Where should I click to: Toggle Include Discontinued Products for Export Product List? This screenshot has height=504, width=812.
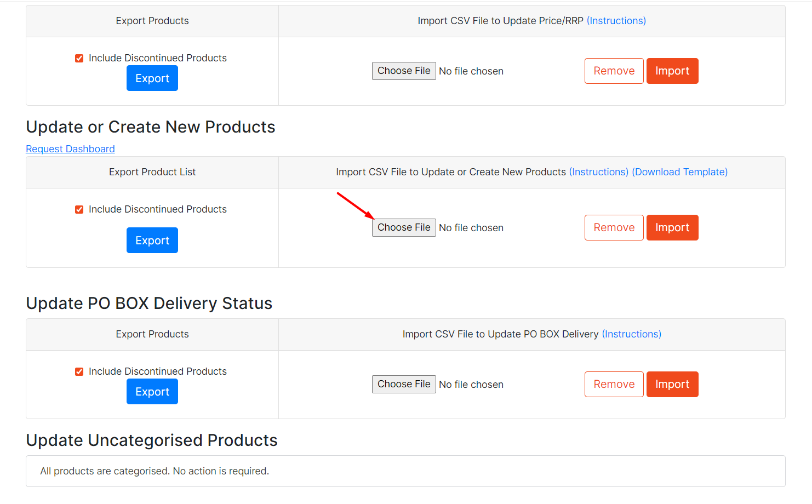click(79, 210)
